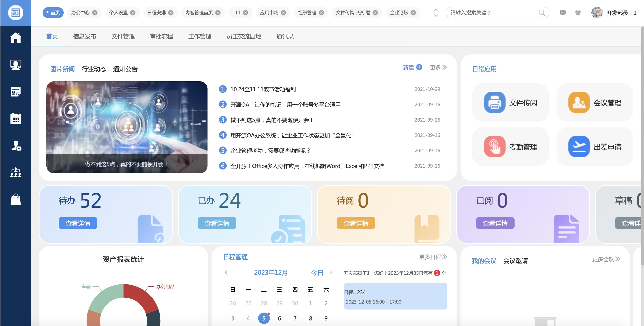Switch to 文件管理 menu tab
Screen dimensions: 644x326
123,36
